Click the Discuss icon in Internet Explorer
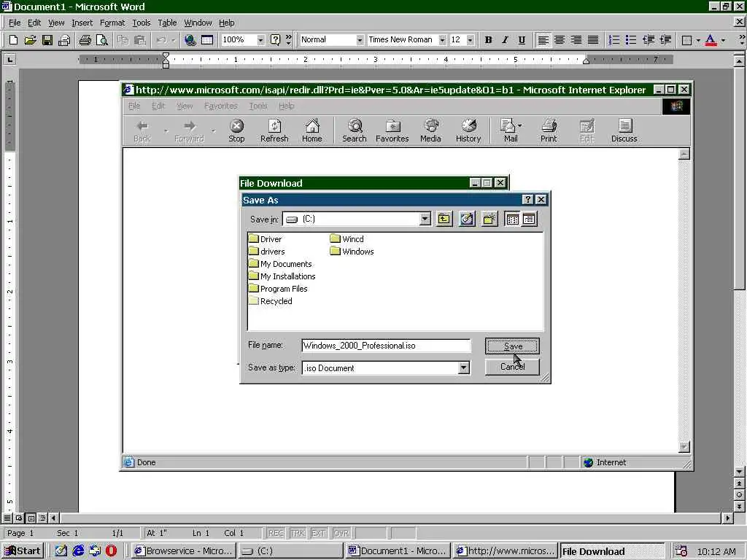Viewport: 747px width, 560px height. point(624,131)
